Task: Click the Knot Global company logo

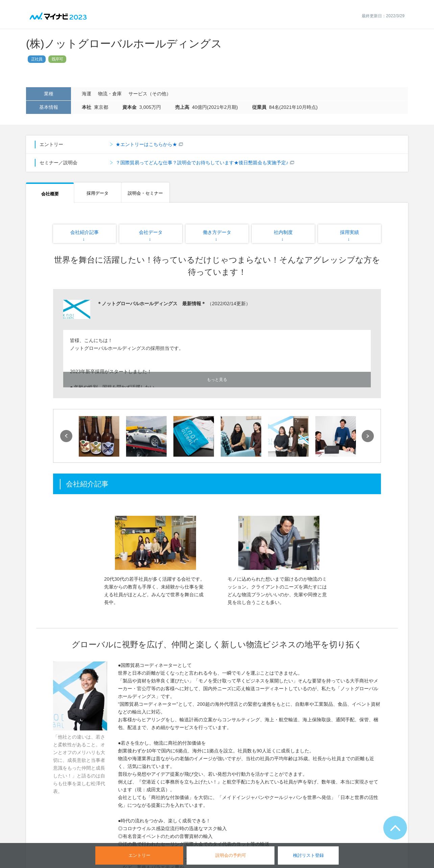Action: click(x=77, y=309)
